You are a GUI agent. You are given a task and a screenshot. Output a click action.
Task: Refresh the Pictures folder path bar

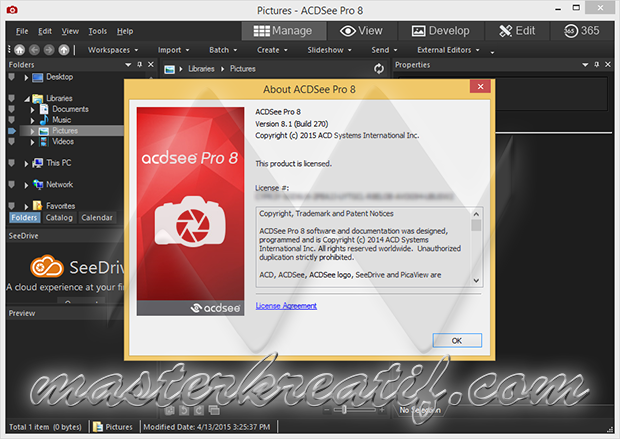379,69
